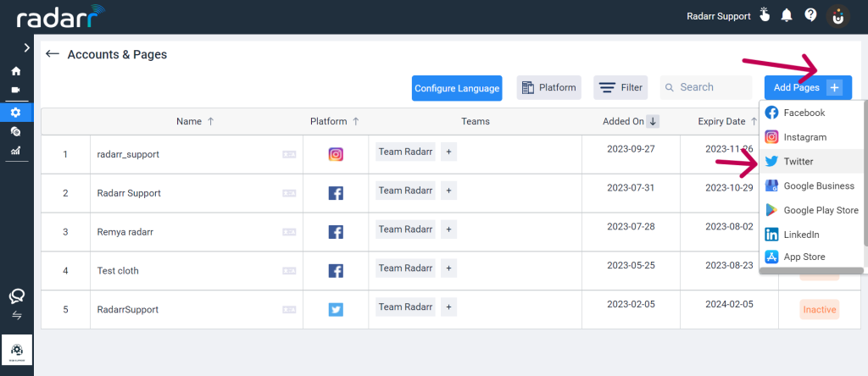Open the user profile avatar
Image resolution: width=868 pixels, height=376 pixels.
(838, 16)
